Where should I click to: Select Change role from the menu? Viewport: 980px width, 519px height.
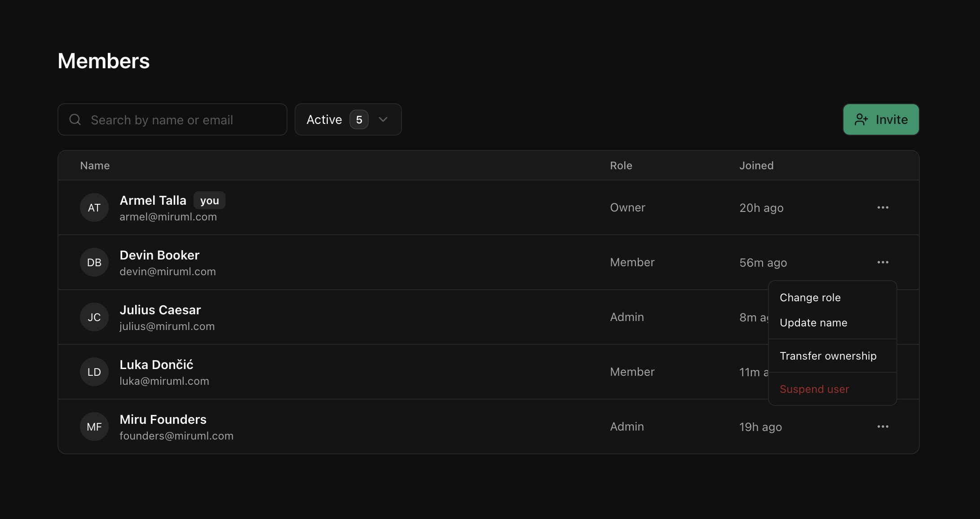coord(810,298)
